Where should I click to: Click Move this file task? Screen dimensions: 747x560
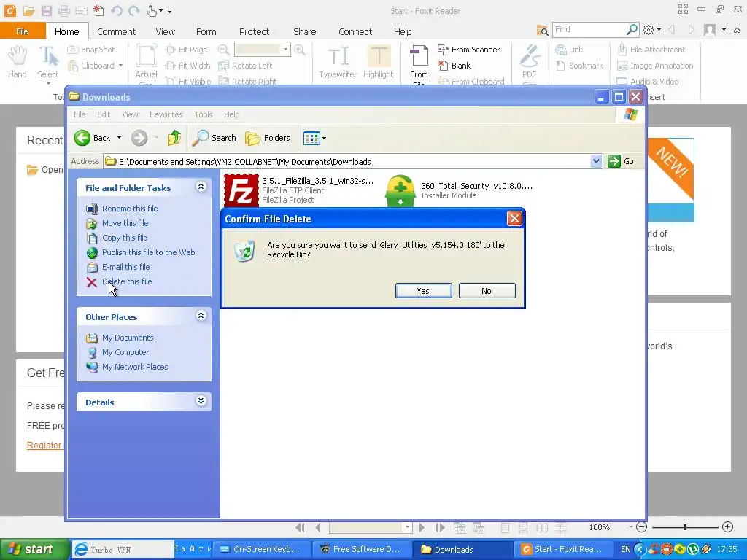pos(125,223)
